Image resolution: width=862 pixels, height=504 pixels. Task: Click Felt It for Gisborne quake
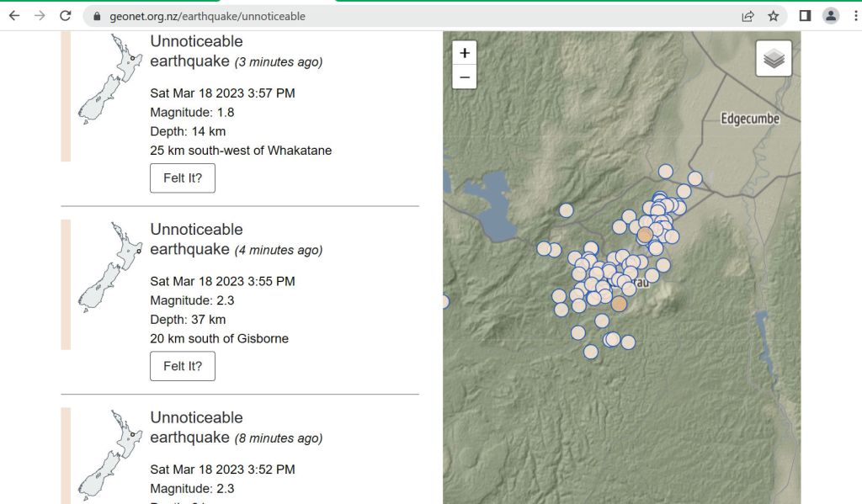(x=183, y=366)
